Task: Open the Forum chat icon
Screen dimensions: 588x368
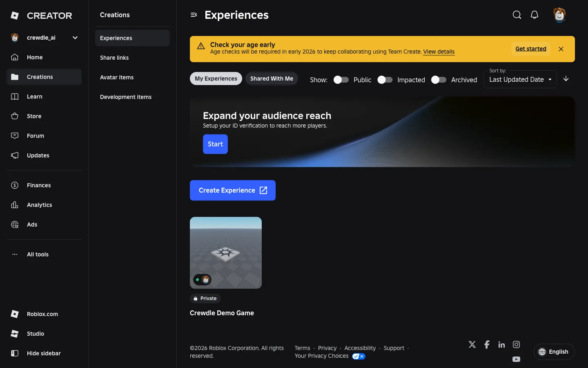Action: 15,136
